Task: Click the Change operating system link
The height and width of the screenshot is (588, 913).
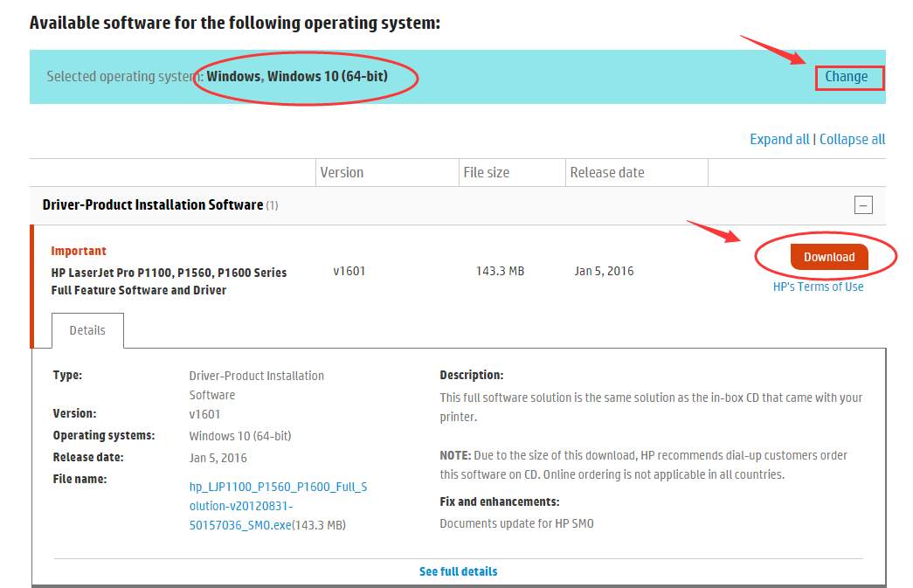Action: tap(846, 77)
